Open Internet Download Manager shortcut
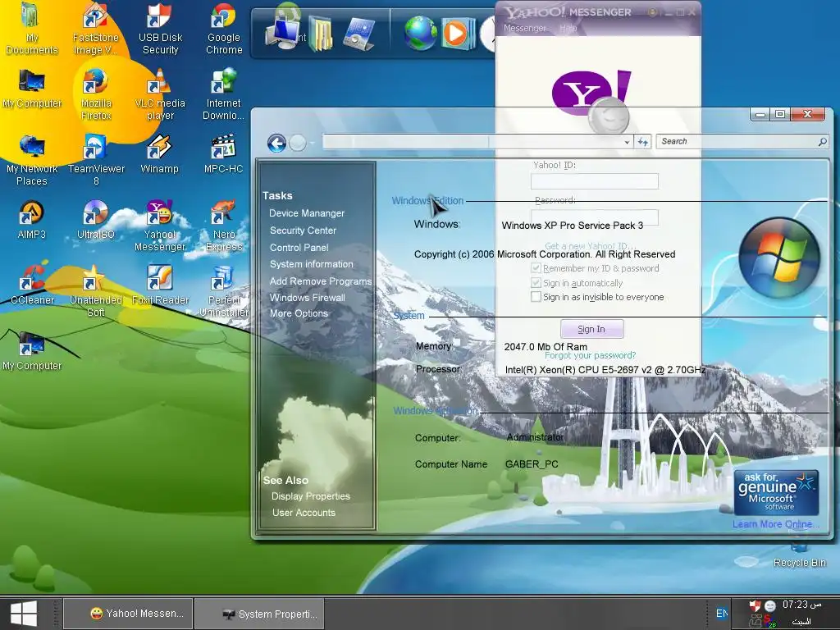 coord(223,94)
